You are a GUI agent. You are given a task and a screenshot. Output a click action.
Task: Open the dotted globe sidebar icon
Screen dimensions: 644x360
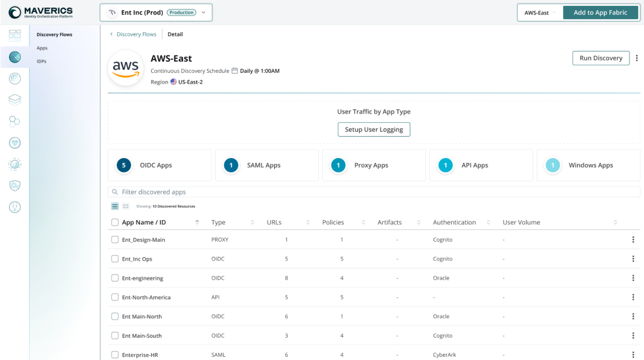click(x=14, y=78)
